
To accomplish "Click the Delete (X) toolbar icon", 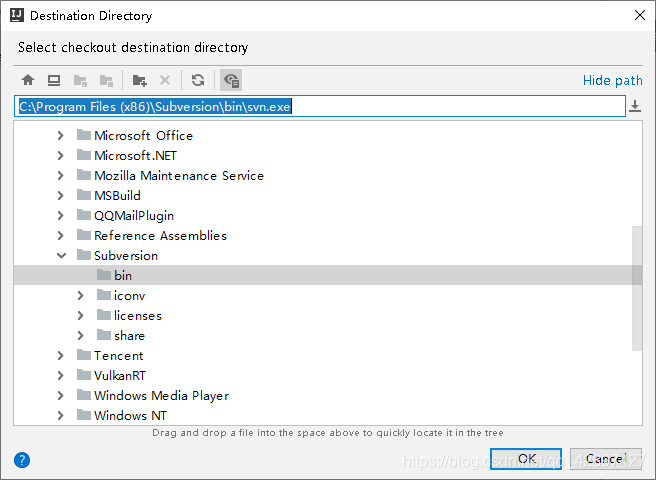I will tap(165, 80).
